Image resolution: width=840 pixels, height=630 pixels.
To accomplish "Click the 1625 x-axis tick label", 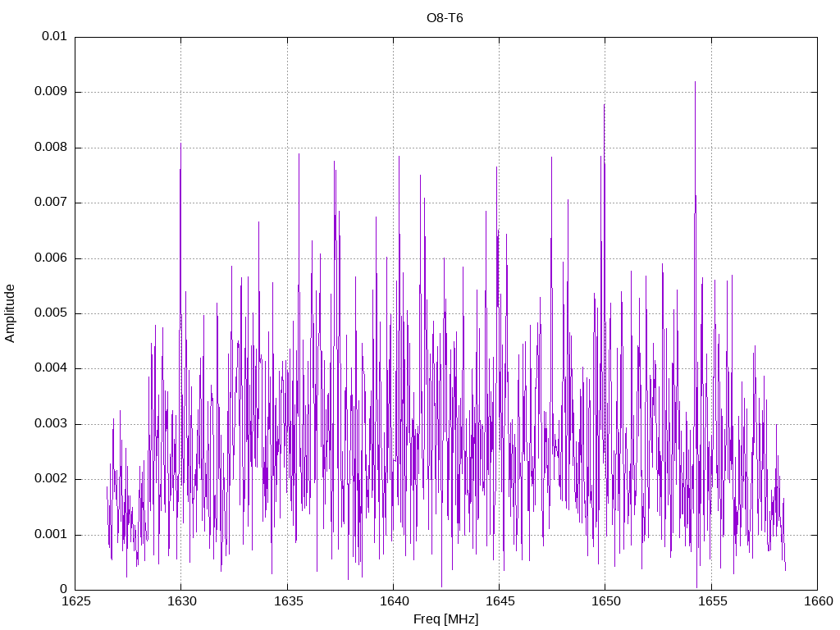I will click(x=76, y=601).
